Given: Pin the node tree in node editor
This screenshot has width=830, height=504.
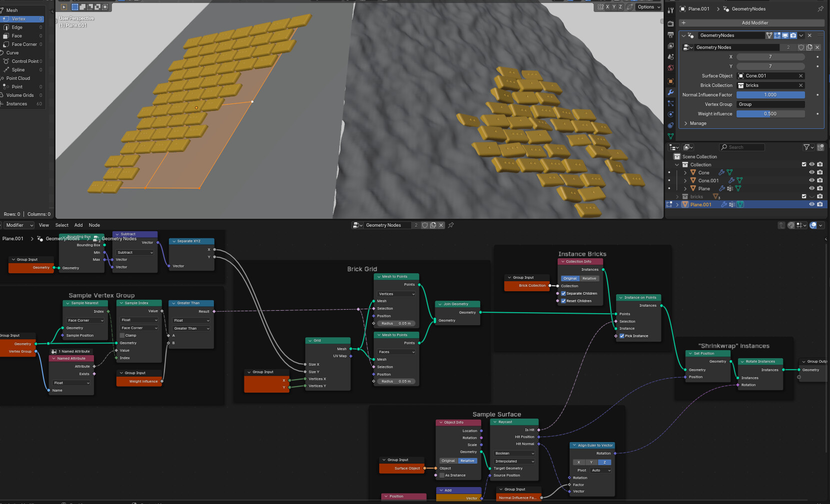Looking at the screenshot, I should (451, 225).
